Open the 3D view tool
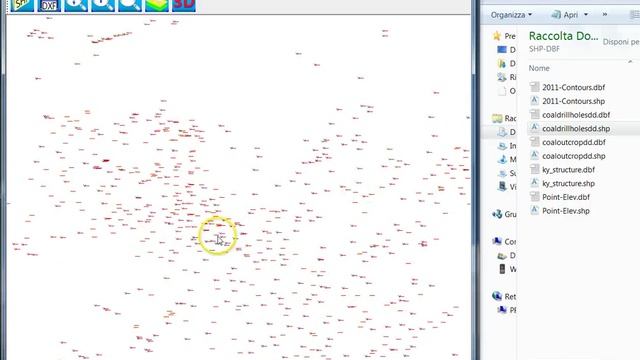The width and height of the screenshot is (640, 360). [184, 5]
